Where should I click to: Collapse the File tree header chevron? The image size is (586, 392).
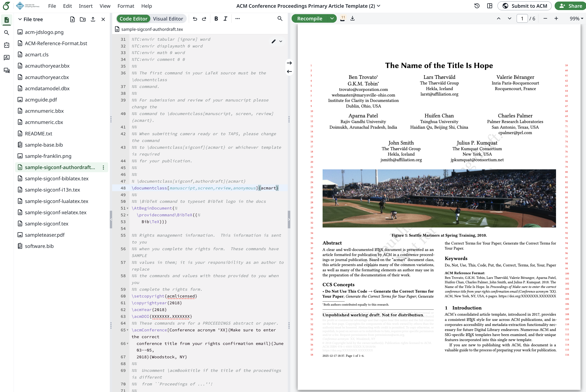tap(20, 19)
